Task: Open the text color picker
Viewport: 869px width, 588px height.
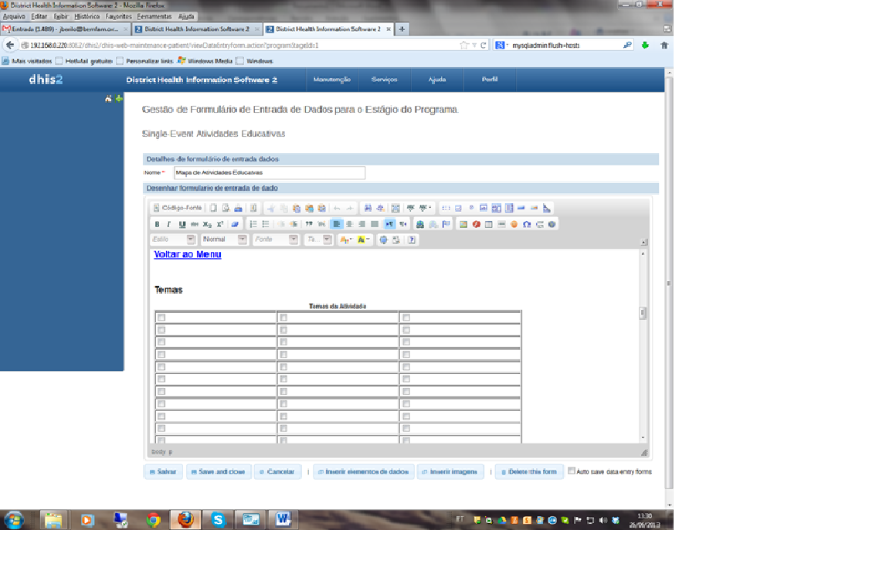Action: click(x=346, y=240)
